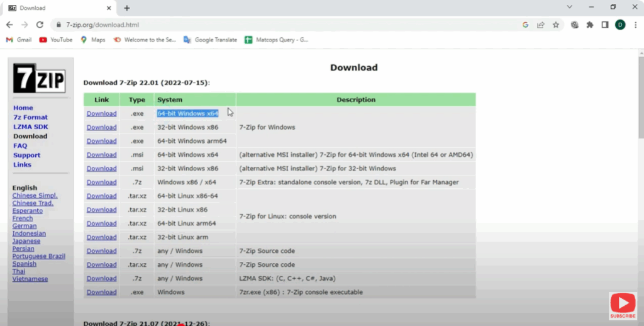
Task: Open the YouTube bookmark
Action: coord(56,40)
